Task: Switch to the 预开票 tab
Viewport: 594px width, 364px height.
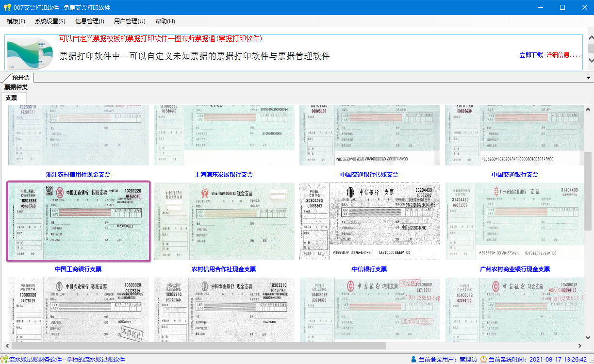Action: point(20,77)
